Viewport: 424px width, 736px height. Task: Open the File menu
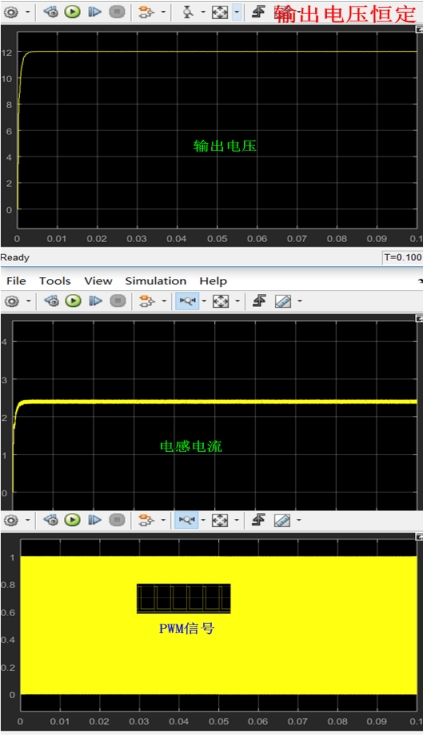pyautogui.click(x=16, y=281)
